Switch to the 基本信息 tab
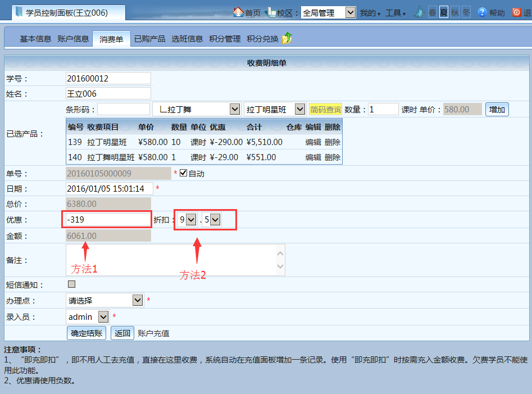Viewport: 532px width, 394px height. tap(35, 39)
